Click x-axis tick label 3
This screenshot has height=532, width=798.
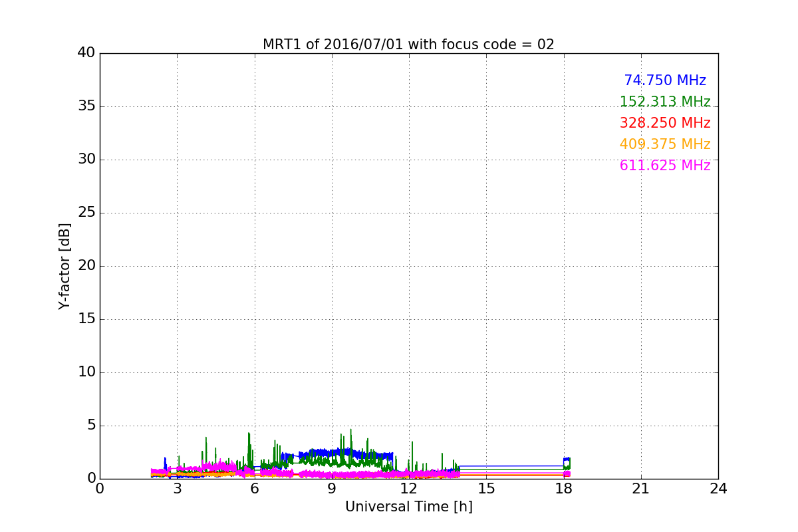pyautogui.click(x=177, y=489)
